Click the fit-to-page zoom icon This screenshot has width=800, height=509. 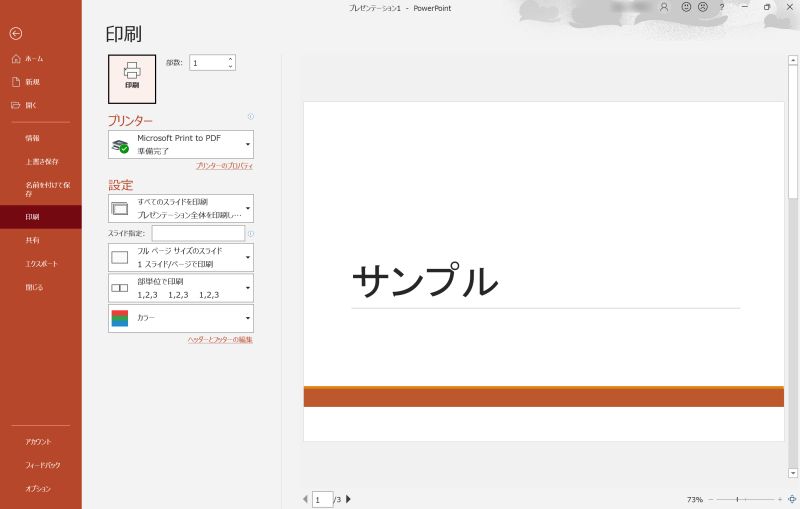point(792,499)
